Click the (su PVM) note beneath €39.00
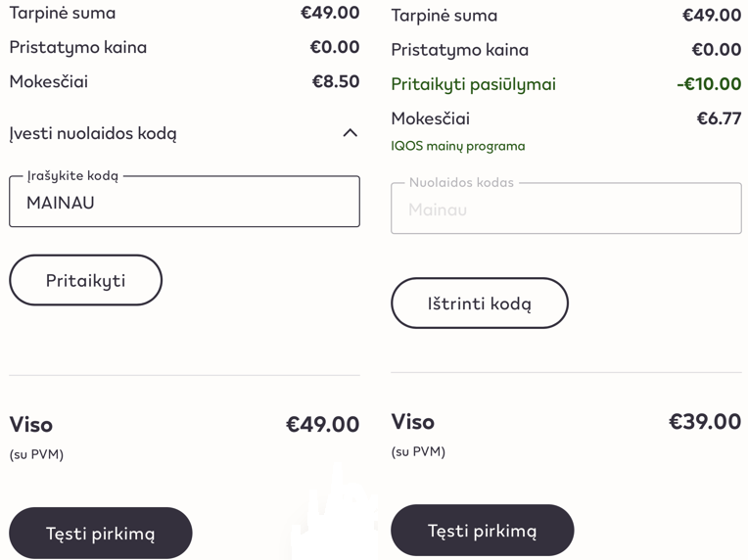748x560 pixels. click(x=418, y=451)
